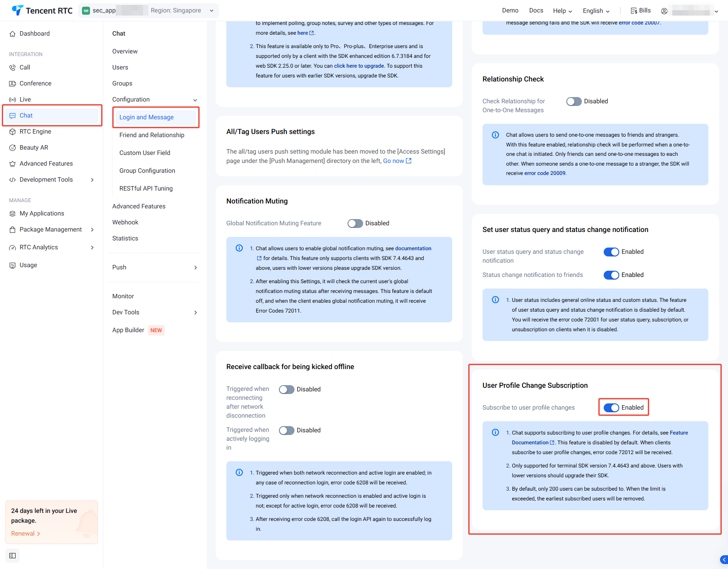Expand the Push submenu
Image resolution: width=728 pixels, height=569 pixels.
point(195,268)
